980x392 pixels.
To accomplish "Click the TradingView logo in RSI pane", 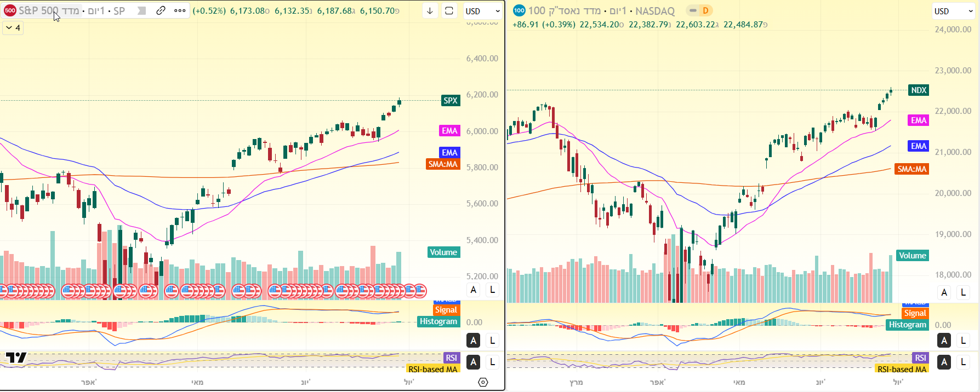I will [16, 358].
